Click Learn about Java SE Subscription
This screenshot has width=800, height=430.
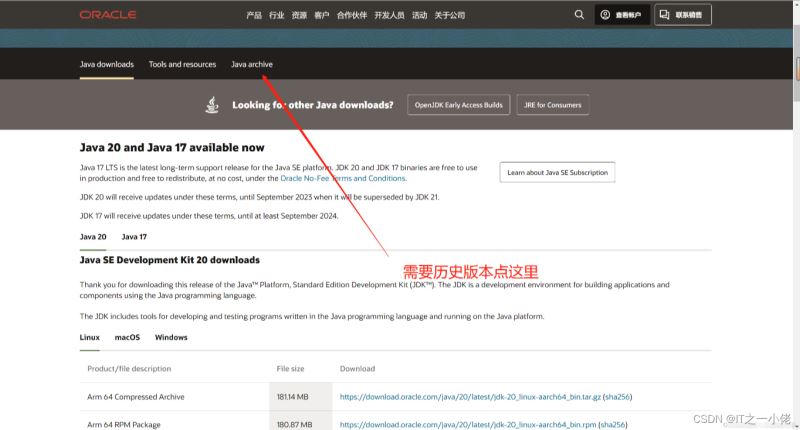pos(557,172)
